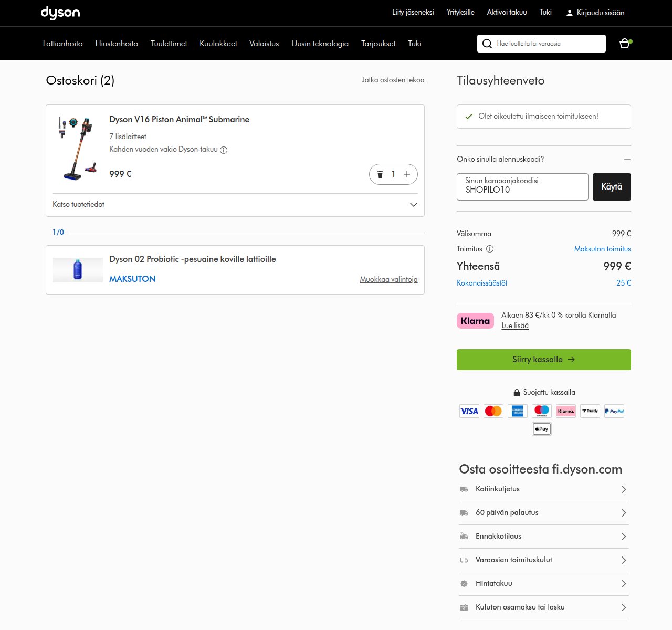Open the Uusin teknologia menu
This screenshot has width=672, height=630.
(320, 44)
